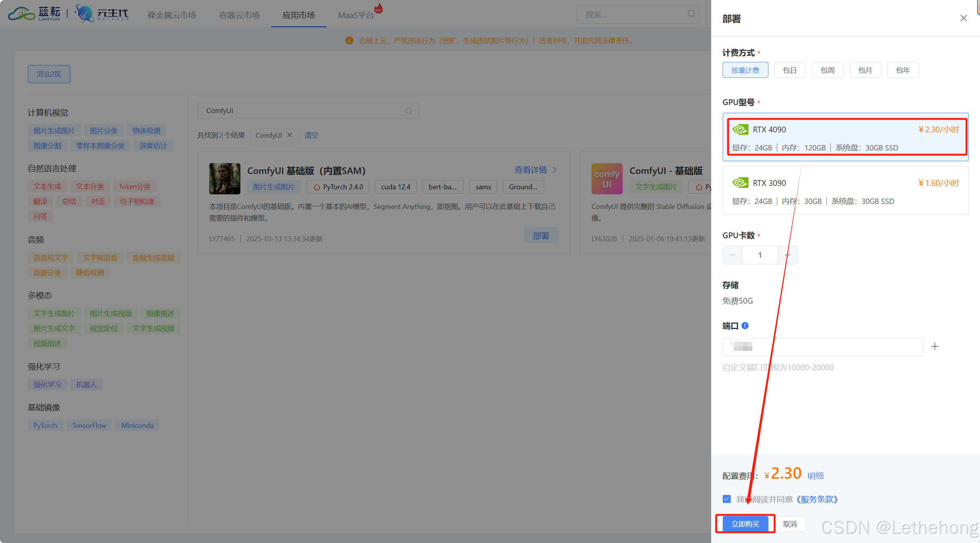The width and height of the screenshot is (980, 543).
Task: Open the MaaS平台 tab
Action: tap(356, 15)
